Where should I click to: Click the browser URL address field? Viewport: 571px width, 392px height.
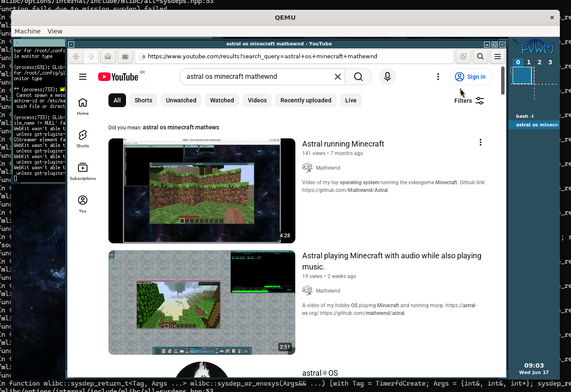click(x=294, y=57)
